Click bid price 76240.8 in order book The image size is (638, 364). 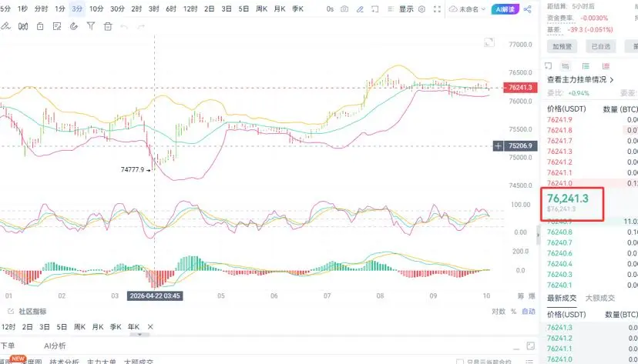tap(559, 232)
